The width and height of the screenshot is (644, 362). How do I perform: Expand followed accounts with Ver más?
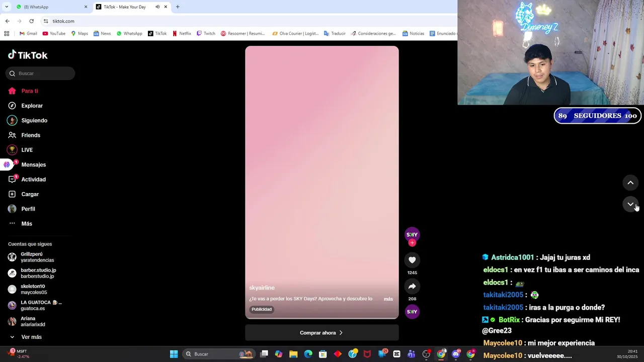(31, 337)
